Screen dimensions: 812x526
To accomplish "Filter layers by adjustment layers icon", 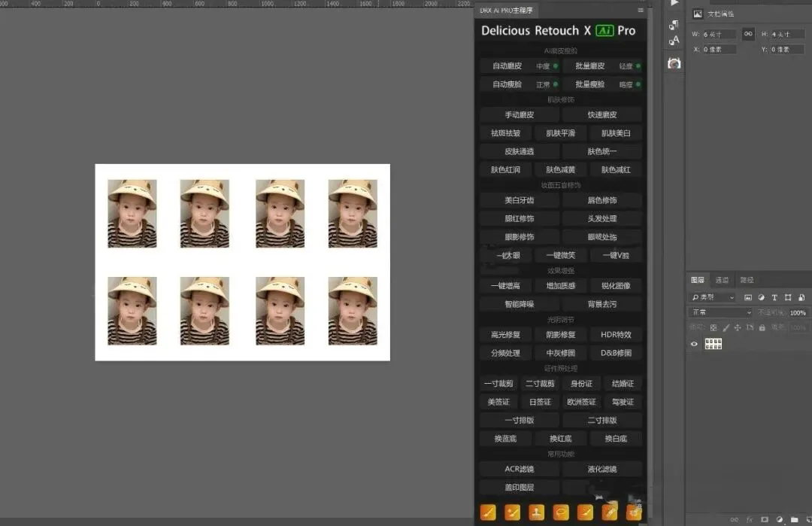I will click(x=761, y=297).
